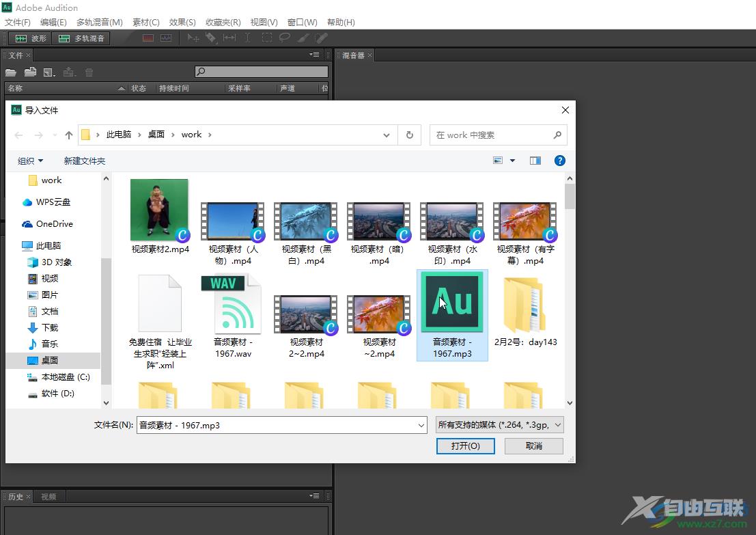Select the Move tool in the toolbar
This screenshot has width=756, height=535.
pos(193,38)
